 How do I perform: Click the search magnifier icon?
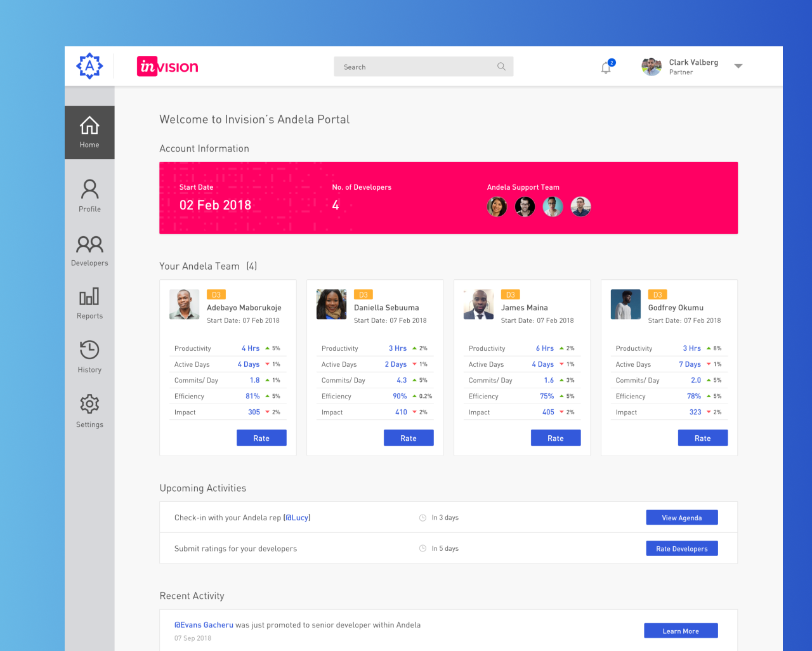pos(501,67)
